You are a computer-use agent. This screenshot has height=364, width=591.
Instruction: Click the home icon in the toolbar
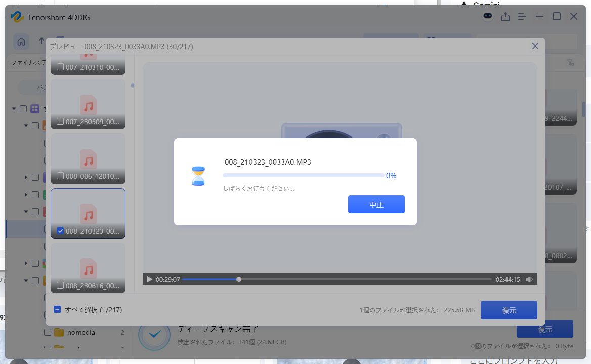[x=21, y=41]
